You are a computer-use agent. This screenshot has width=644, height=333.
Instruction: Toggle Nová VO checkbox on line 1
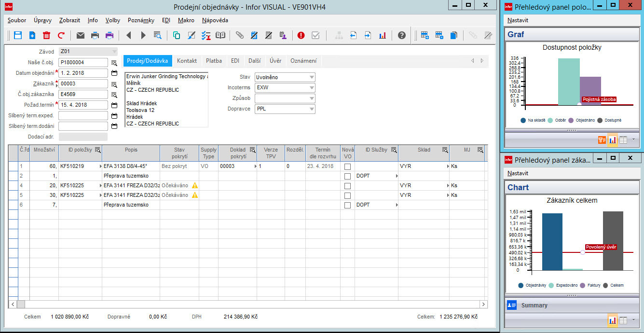(x=347, y=166)
